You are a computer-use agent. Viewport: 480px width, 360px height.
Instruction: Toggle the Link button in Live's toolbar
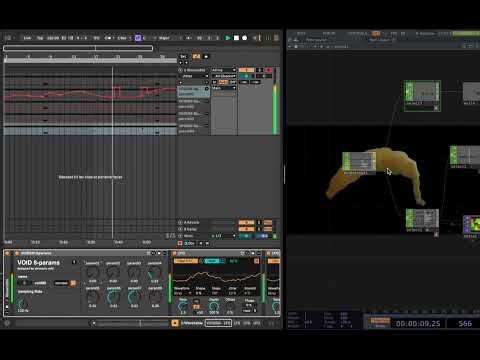pyautogui.click(x=27, y=38)
